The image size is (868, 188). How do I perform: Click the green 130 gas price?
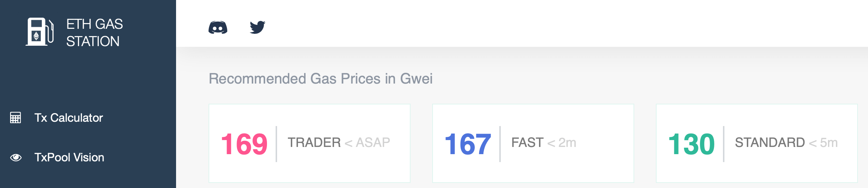[x=692, y=144]
